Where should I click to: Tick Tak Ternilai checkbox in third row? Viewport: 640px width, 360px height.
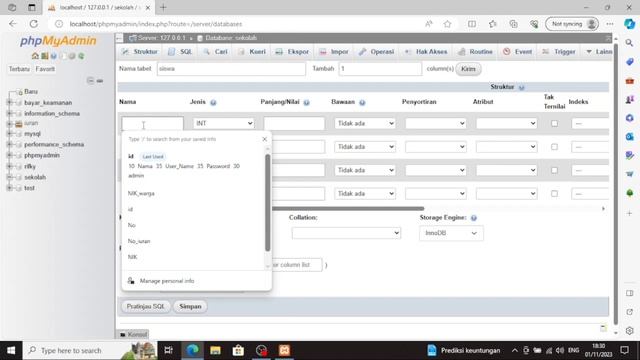pyautogui.click(x=554, y=170)
